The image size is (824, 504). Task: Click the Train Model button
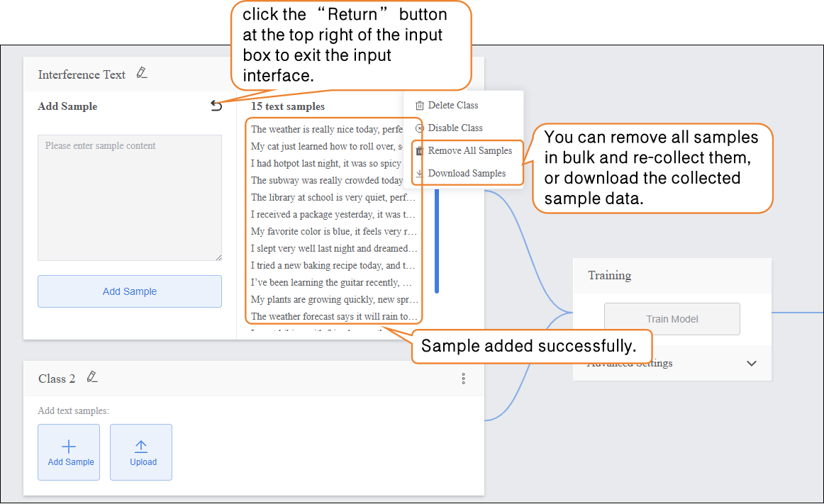[x=672, y=319]
